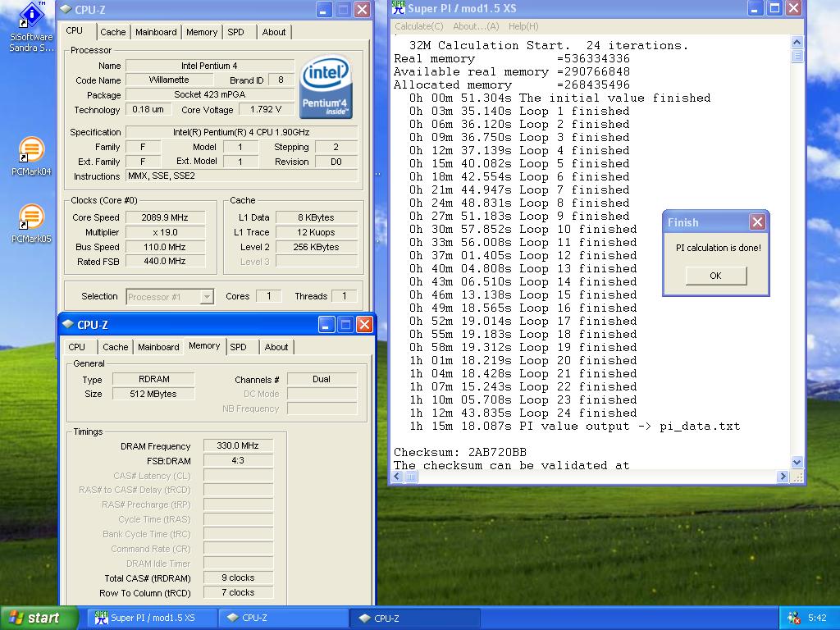Select the PCMark05 desktop icon

coord(31,217)
